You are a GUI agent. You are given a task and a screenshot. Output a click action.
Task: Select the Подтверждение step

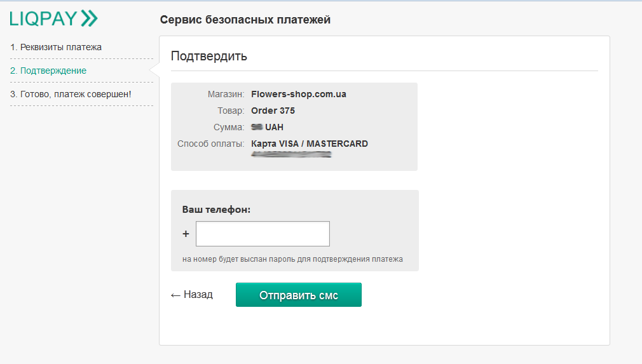pos(48,71)
